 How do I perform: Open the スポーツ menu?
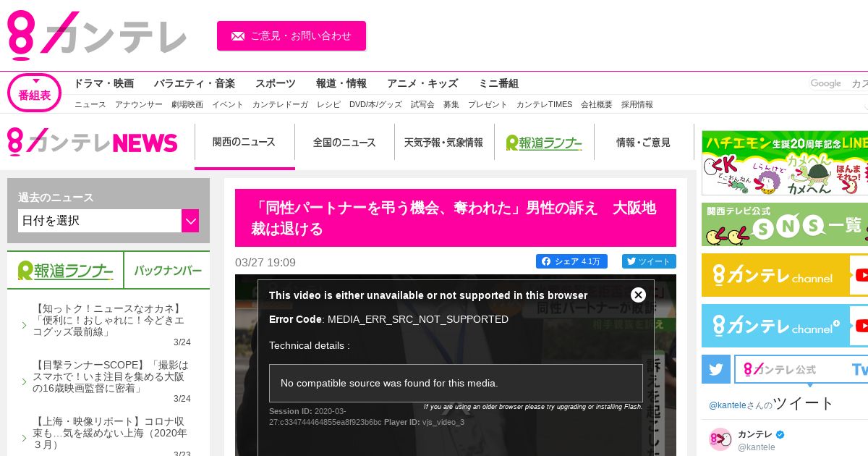276,83
